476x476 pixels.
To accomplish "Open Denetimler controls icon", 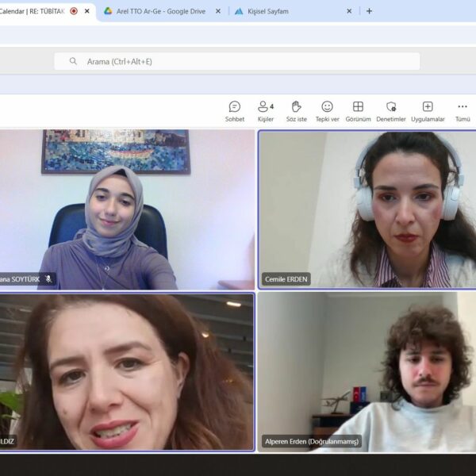I will point(390,110).
